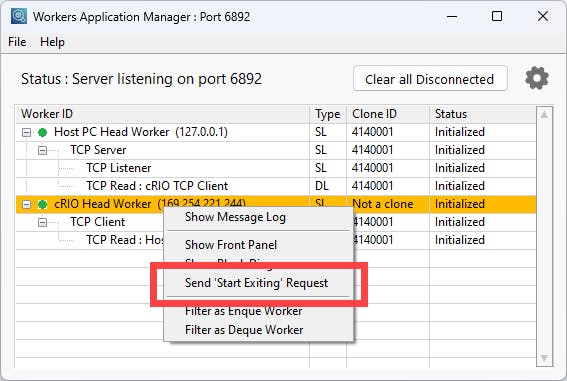Select the Host PC Head Worker row
The height and width of the screenshot is (381, 567).
point(276,132)
